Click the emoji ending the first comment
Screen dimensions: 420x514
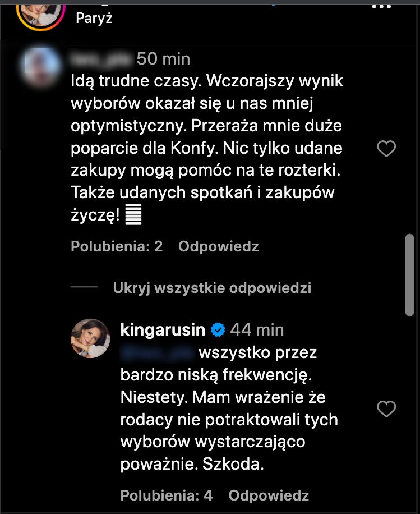133,214
